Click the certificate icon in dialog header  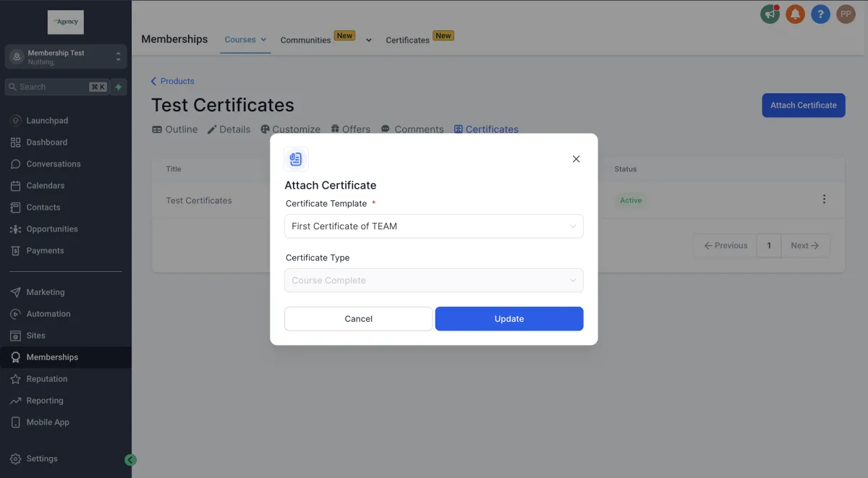[x=296, y=159]
